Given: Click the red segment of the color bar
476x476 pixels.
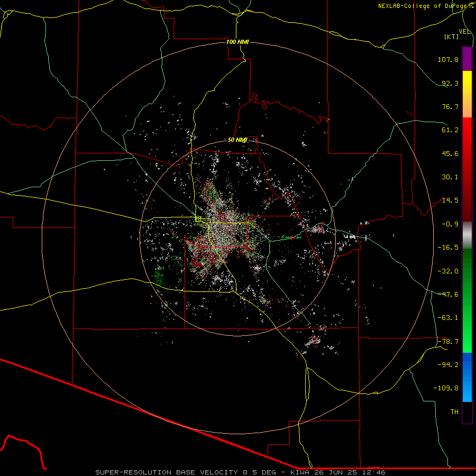Looking at the screenshot, I should [467, 169].
